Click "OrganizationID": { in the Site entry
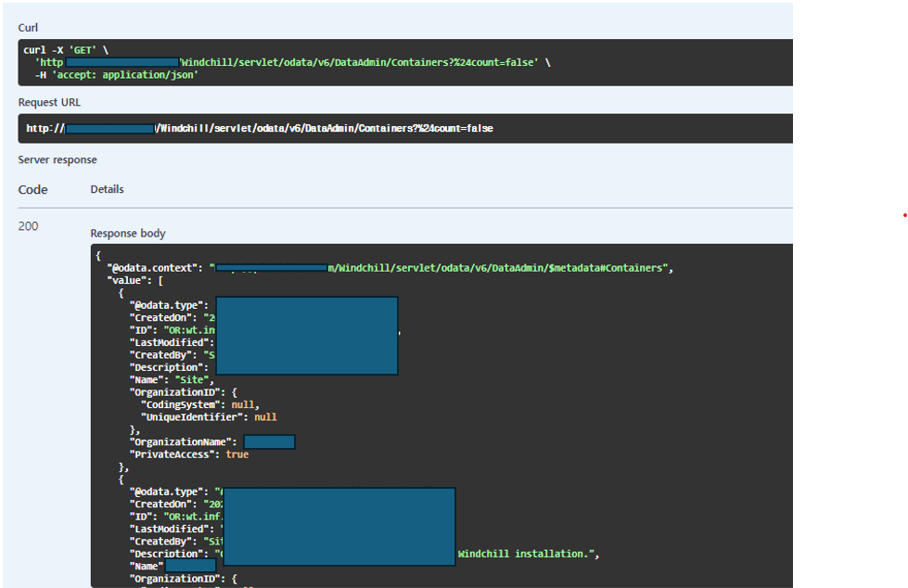The image size is (908, 588). tap(183, 392)
